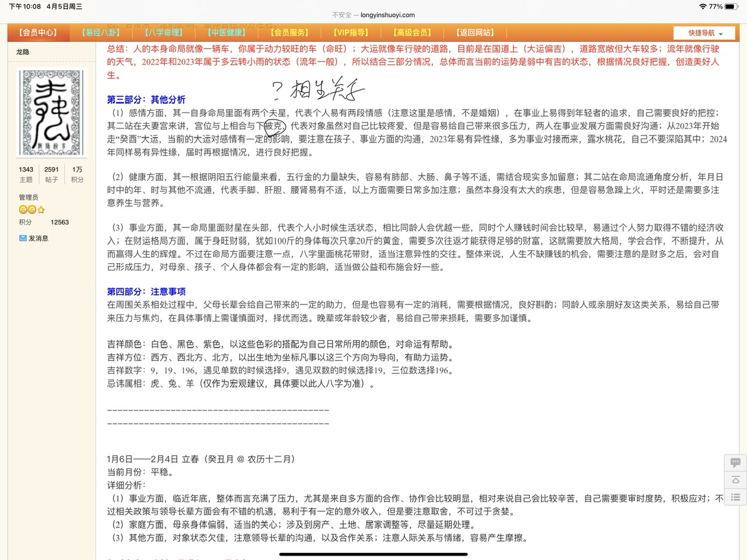Click the 第三部分：其他分析 heading
The height and width of the screenshot is (560, 747).
pos(146,100)
